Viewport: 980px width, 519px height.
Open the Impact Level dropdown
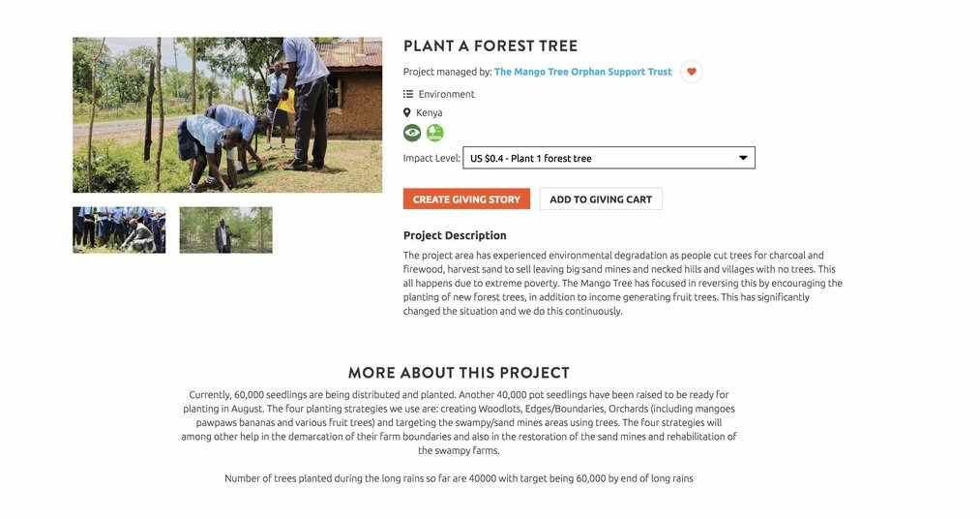(x=609, y=158)
